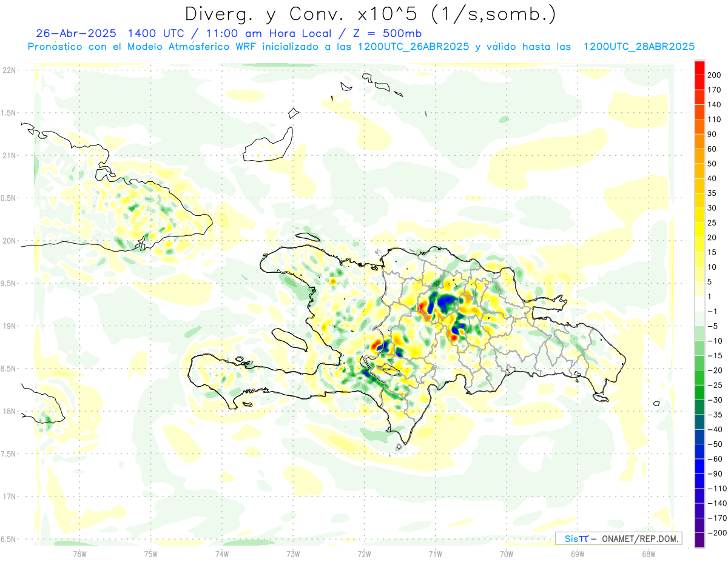
Task: Click the '72W' longitude label
Action: (364, 553)
